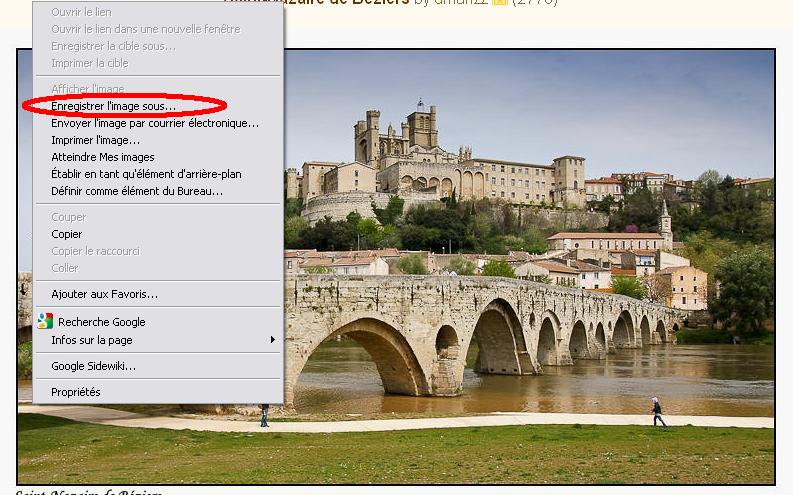Select Imprimer l'image...
The width and height of the screenshot is (793, 495).
point(95,140)
